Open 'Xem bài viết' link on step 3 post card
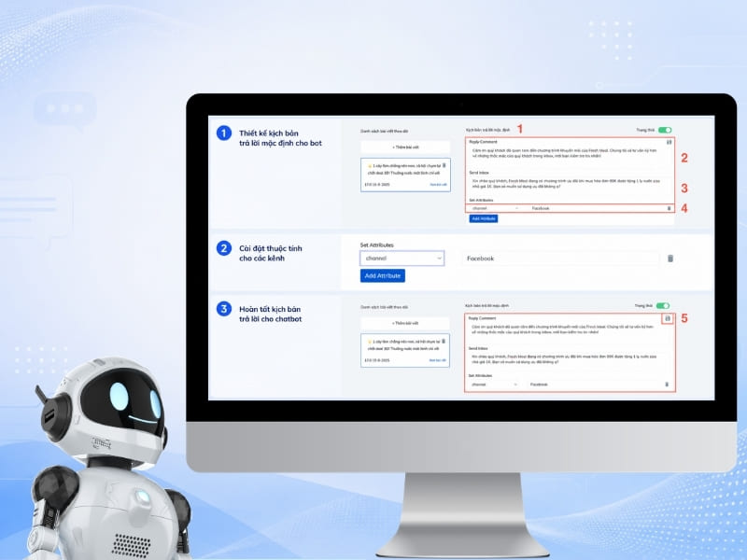Viewport: 747px width, 560px height. click(x=437, y=360)
